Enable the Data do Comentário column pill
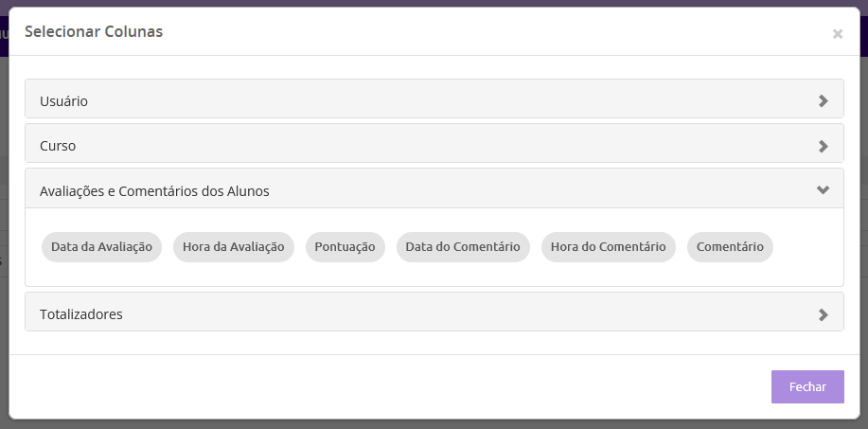The image size is (868, 429). pyautogui.click(x=463, y=247)
